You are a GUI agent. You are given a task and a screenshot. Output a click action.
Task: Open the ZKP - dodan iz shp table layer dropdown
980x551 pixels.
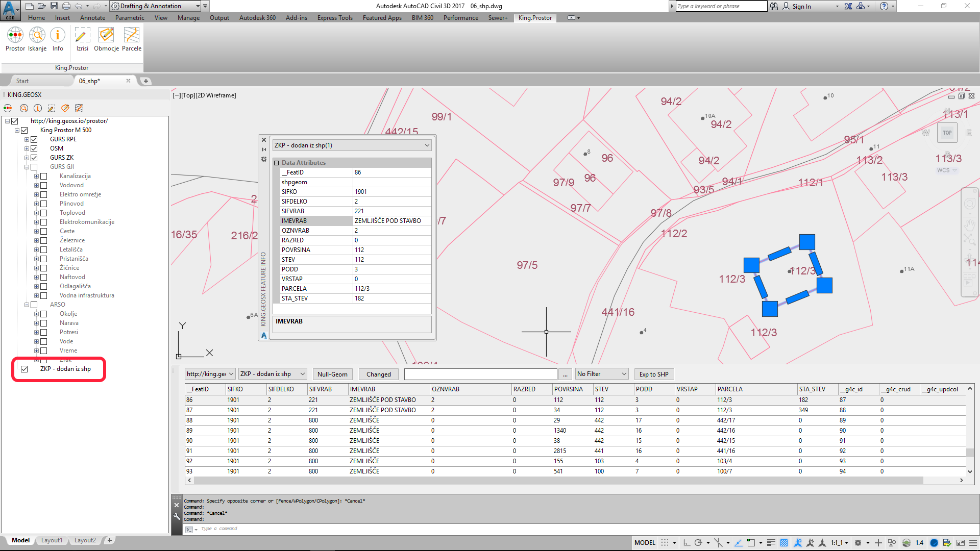tap(273, 374)
